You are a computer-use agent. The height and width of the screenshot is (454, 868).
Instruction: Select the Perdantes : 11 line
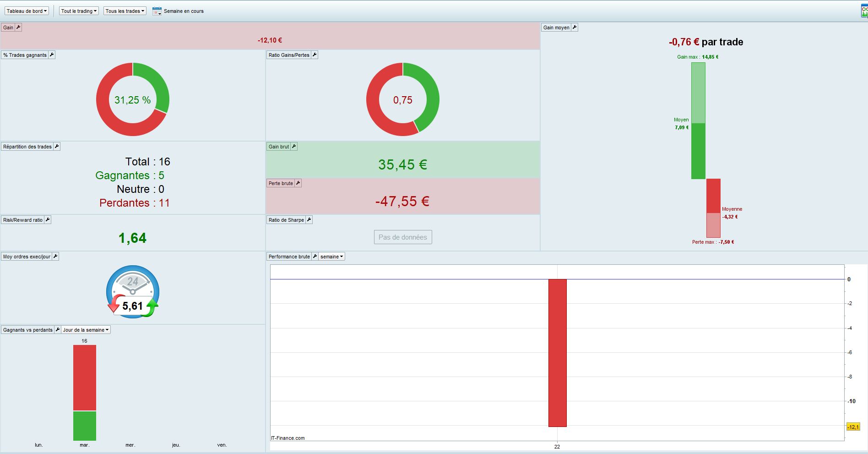point(135,203)
